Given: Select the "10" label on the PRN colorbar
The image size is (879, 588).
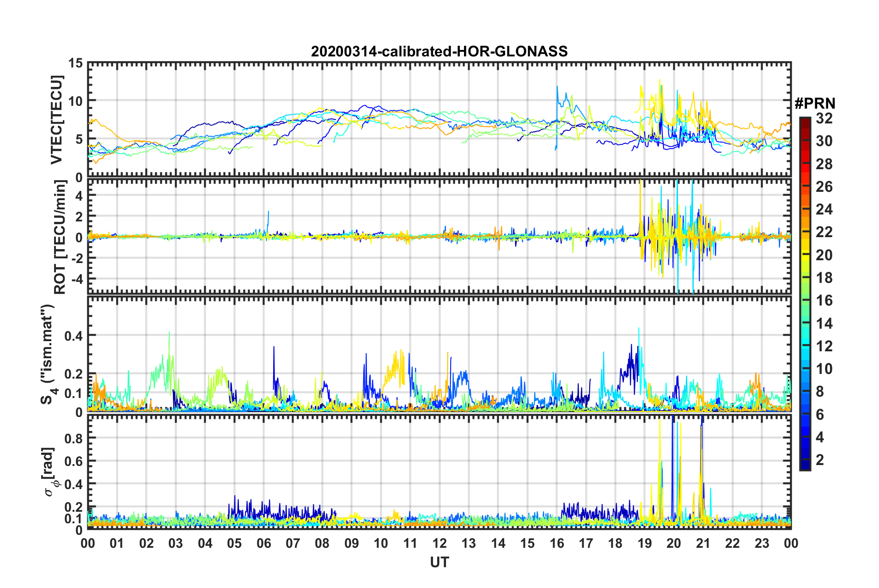Looking at the screenshot, I should coord(824,369).
